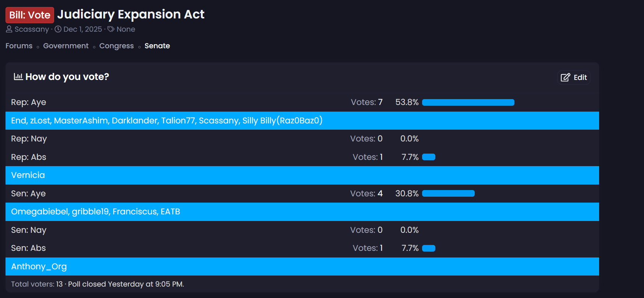
Task: Click the Sen: Aye progress bar
Action: 448,193
